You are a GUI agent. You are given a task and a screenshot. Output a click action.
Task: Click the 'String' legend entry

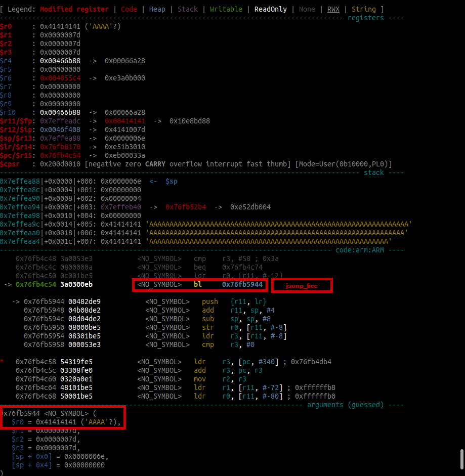click(x=363, y=9)
